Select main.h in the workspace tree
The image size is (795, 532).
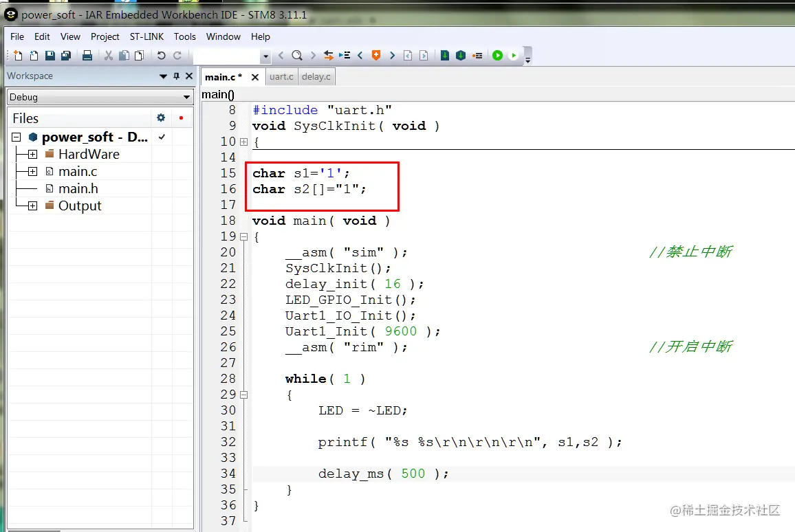(78, 188)
